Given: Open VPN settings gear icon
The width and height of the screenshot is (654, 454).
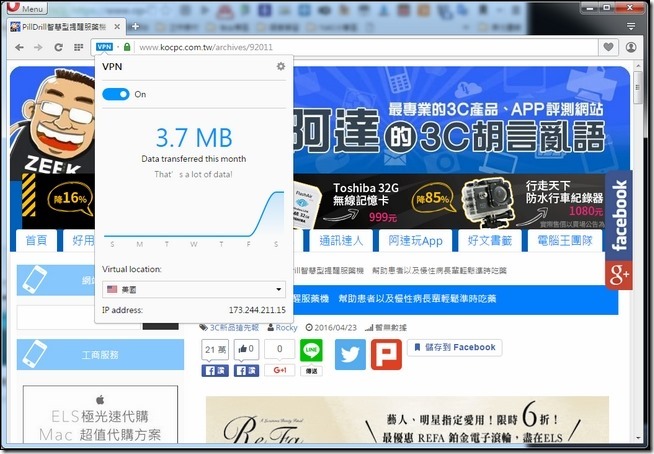Looking at the screenshot, I should click(281, 66).
